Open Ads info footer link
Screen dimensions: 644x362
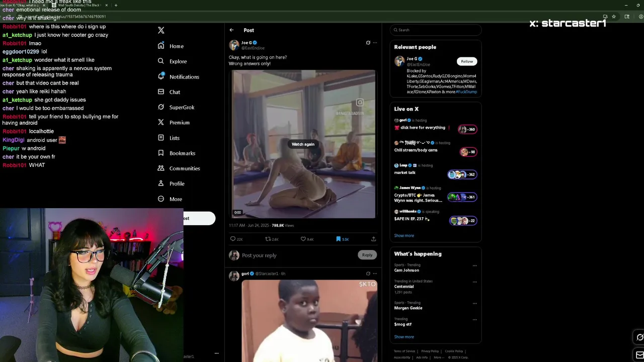pos(422,357)
